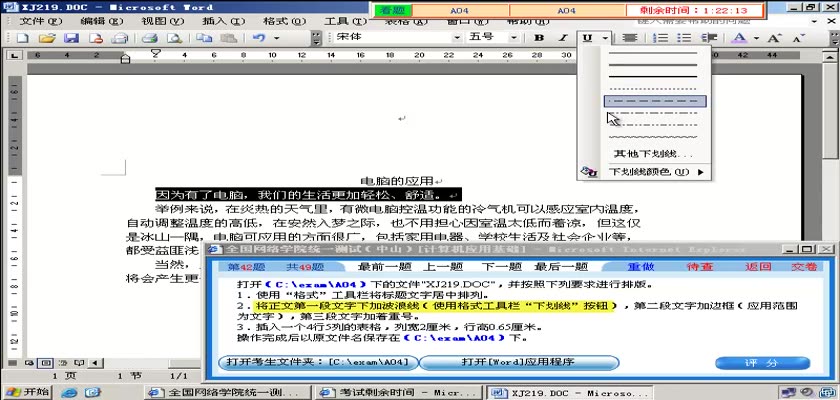Jump to 最后一题 in the exam window
The height and width of the screenshot is (400, 840).
point(561,267)
